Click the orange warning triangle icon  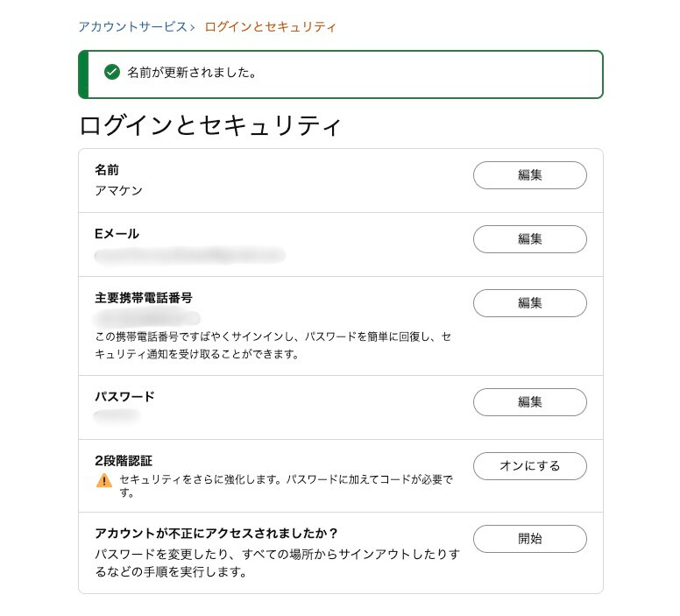[104, 480]
